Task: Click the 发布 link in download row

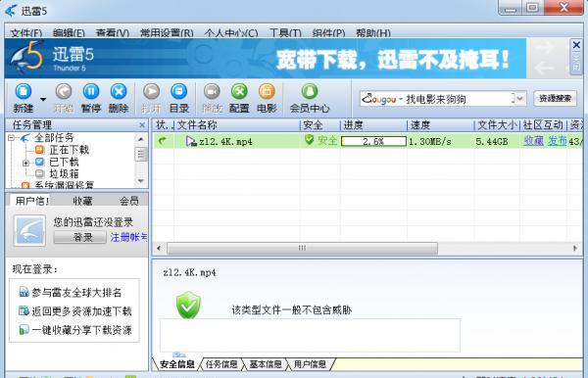Action: click(x=557, y=141)
